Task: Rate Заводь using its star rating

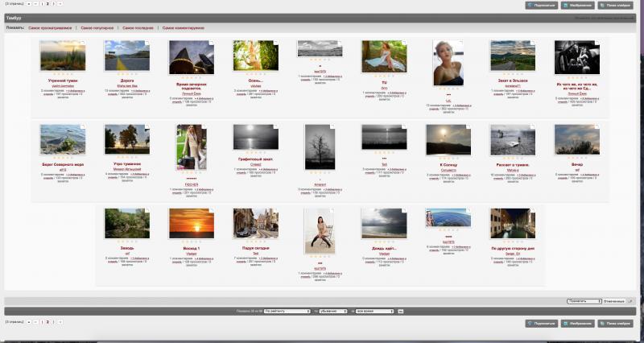Action: click(x=127, y=242)
